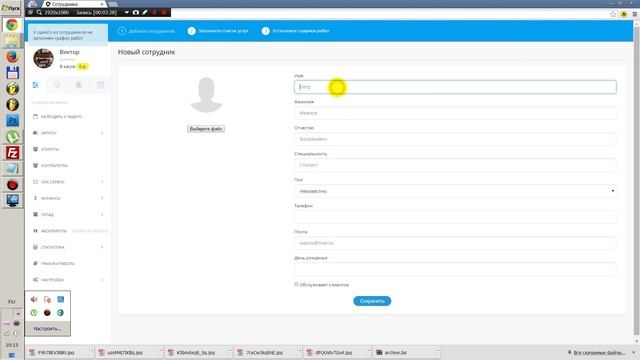This screenshot has width=640, height=360.
Task: Go to step 3 Установите графики работ
Action: [296, 31]
